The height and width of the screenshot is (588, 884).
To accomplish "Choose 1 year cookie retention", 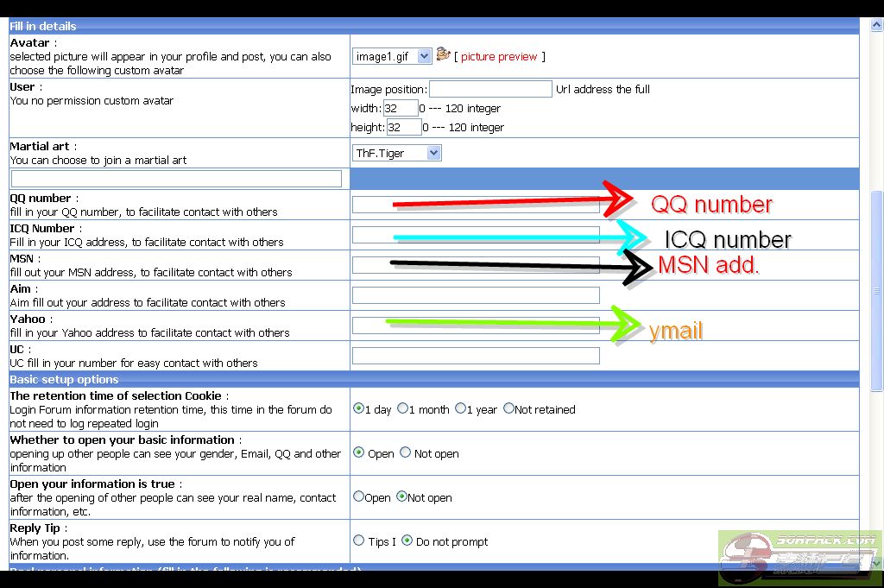I will pos(460,408).
